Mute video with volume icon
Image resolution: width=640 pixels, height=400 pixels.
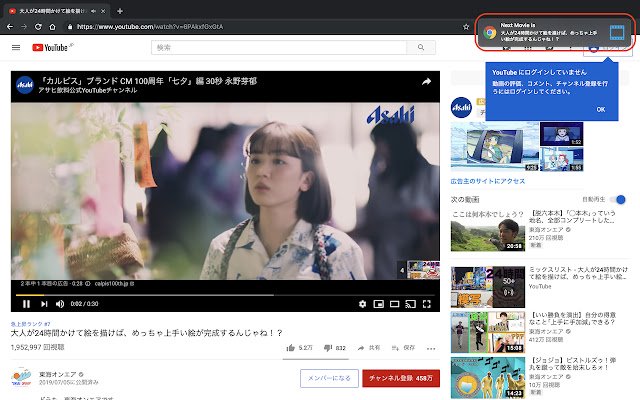tap(60, 304)
